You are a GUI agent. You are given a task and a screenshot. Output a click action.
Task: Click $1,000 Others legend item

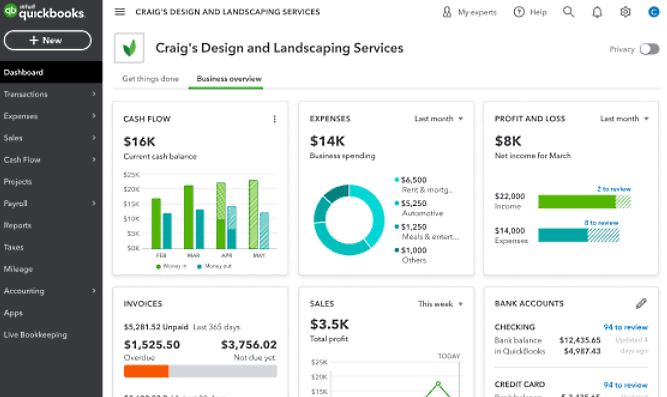click(411, 255)
